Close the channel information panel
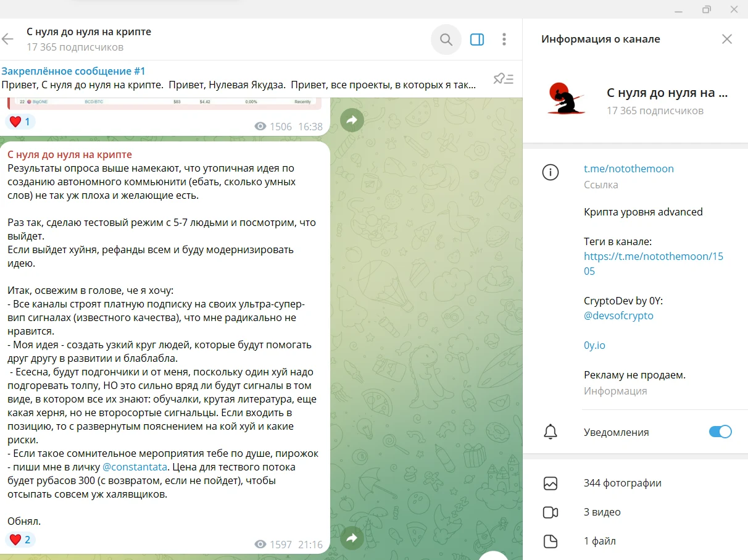The height and width of the screenshot is (560, 748). pos(727,39)
